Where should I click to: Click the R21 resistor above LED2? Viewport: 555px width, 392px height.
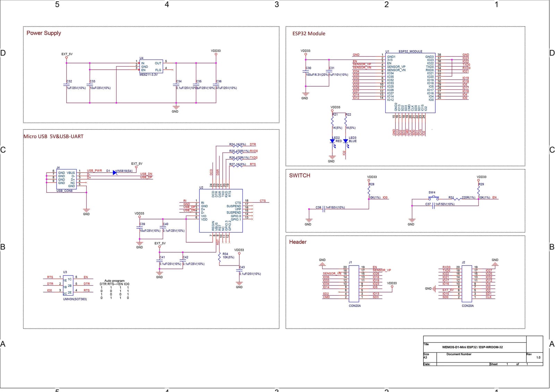coord(332,121)
